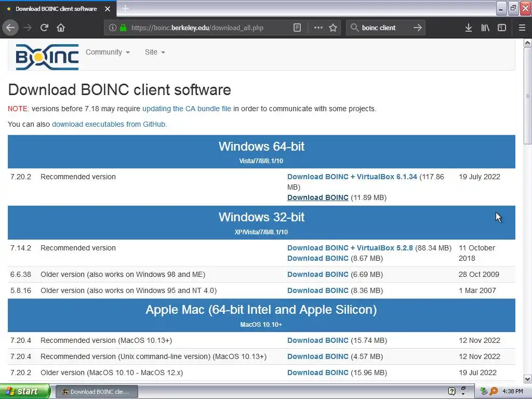This screenshot has height=399, width=532.
Task: Click version number 7.14.2
Action: 21,248
